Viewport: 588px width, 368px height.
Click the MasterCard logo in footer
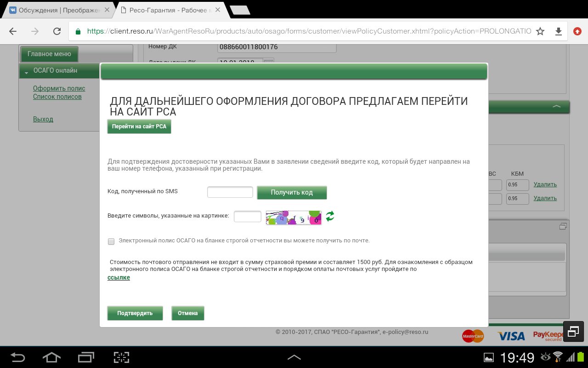(473, 336)
